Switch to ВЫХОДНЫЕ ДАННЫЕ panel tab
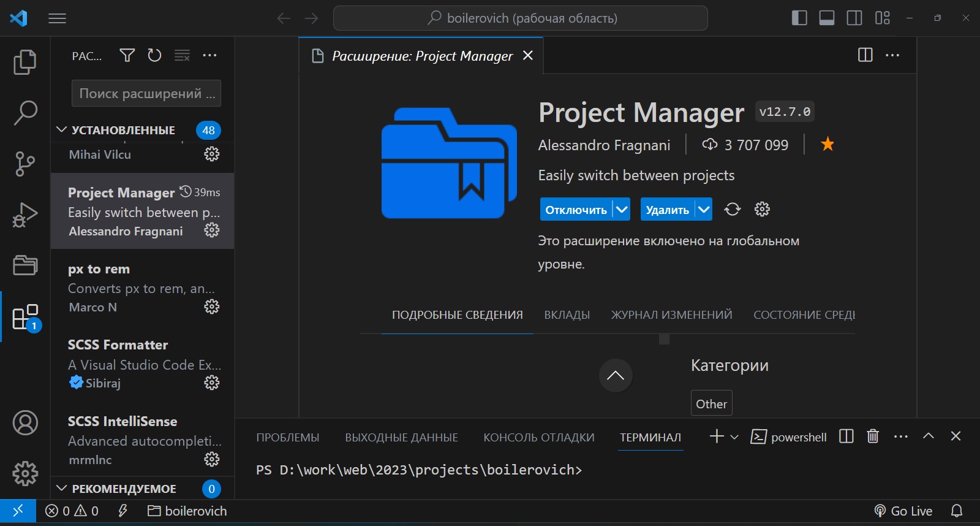 point(402,438)
